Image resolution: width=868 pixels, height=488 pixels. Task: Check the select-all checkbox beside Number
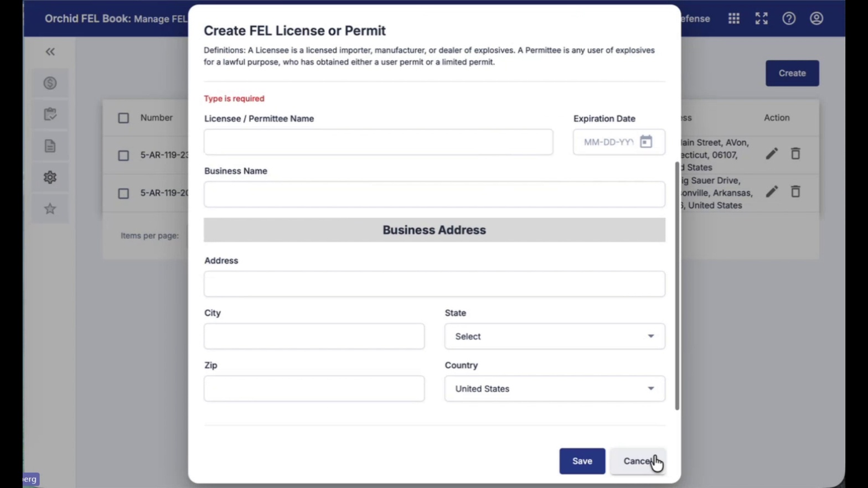[123, 118]
